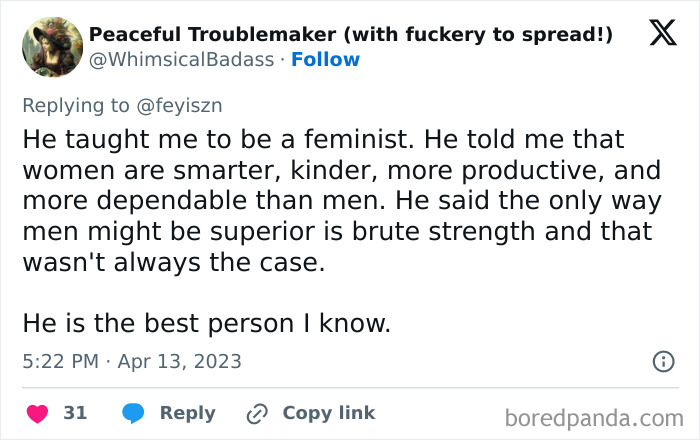Click the X logo icon
The image size is (700, 440).
point(662,34)
